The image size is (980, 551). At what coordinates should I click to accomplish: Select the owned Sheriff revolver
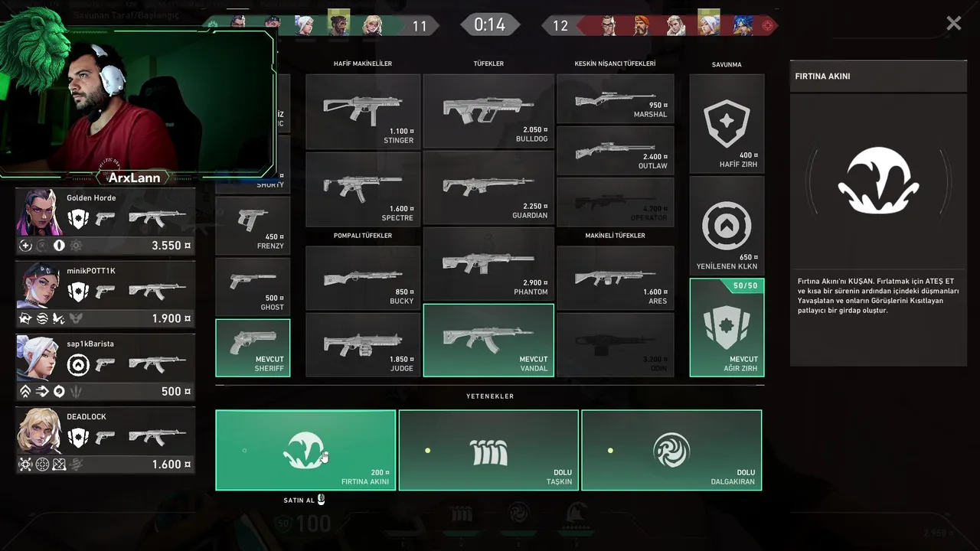[x=253, y=348]
